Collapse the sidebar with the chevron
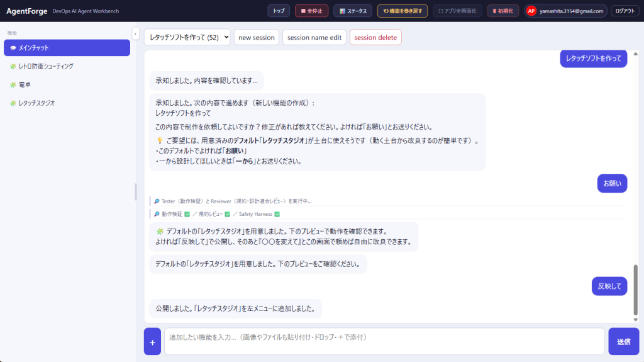The image size is (644, 362). pyautogui.click(x=136, y=34)
